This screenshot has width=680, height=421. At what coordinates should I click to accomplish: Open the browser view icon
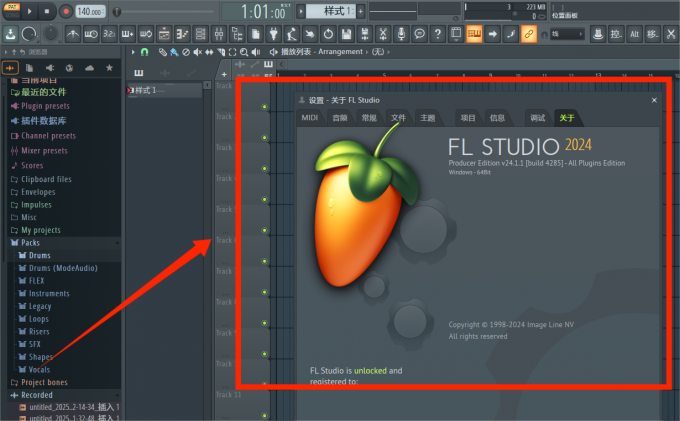(x=237, y=34)
